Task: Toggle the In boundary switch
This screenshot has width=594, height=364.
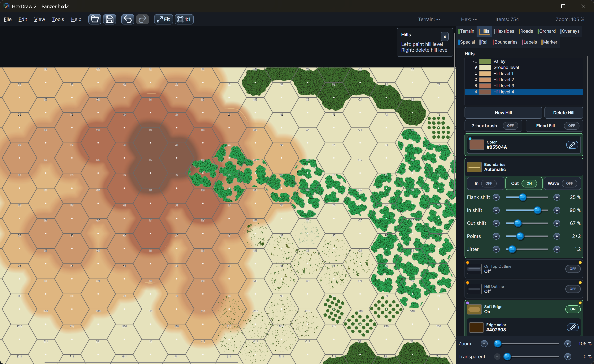Action: point(489,183)
